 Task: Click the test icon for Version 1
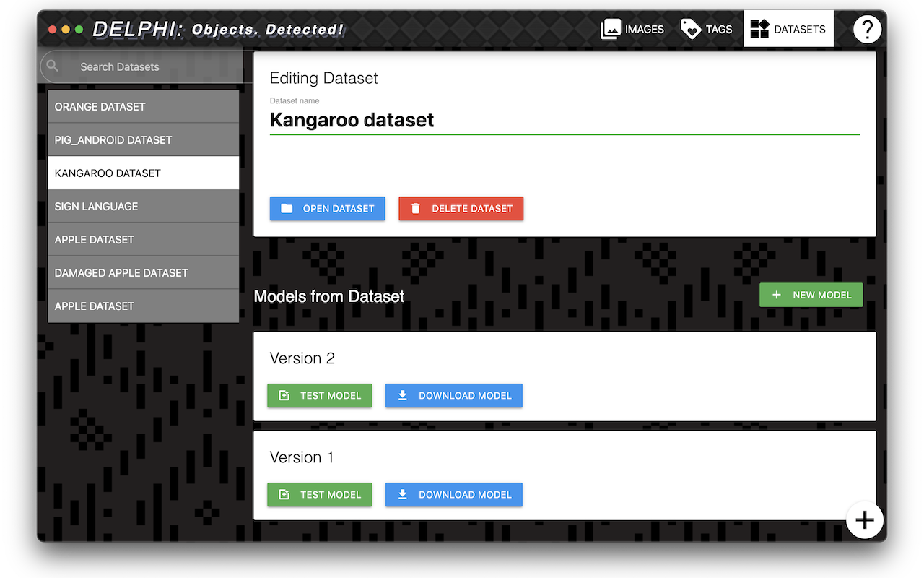point(284,495)
